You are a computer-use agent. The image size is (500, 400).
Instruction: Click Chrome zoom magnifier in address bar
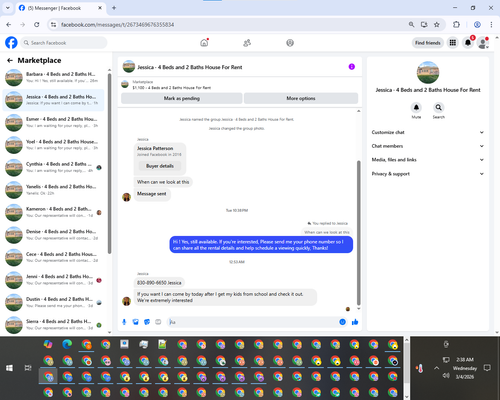coord(411,24)
